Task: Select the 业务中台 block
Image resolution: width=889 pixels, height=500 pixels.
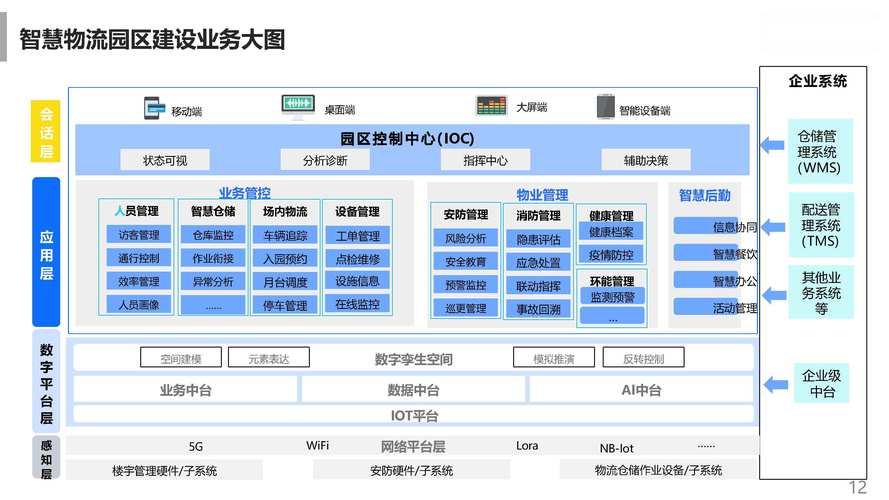Action: click(x=185, y=390)
